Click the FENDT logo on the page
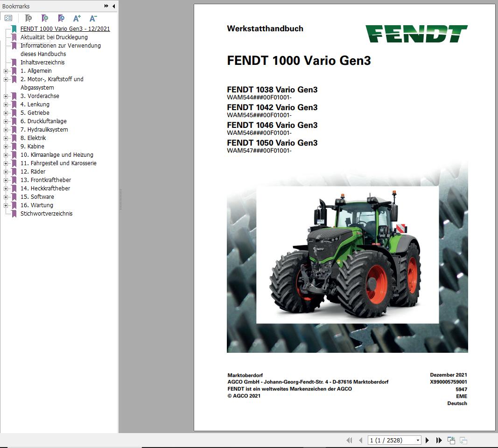498x448 pixels. (416, 34)
